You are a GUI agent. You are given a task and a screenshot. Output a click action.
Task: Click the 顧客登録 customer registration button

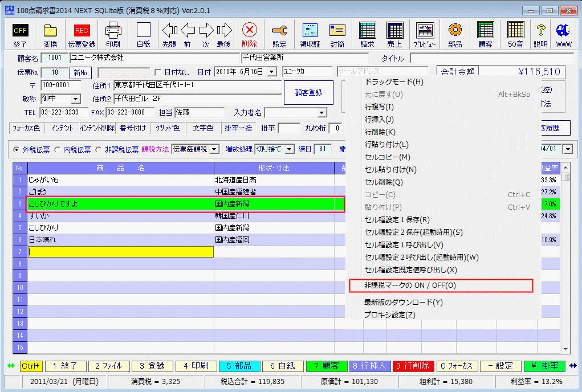pos(308,93)
